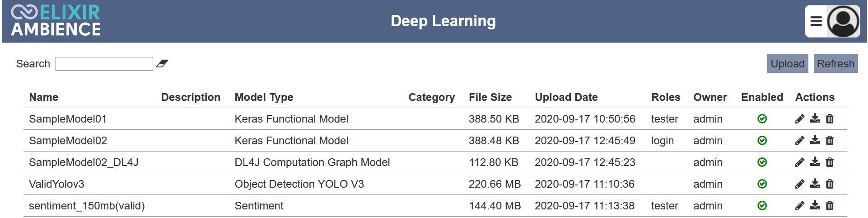
Task: Sort table by Upload Date header
Action: point(566,97)
